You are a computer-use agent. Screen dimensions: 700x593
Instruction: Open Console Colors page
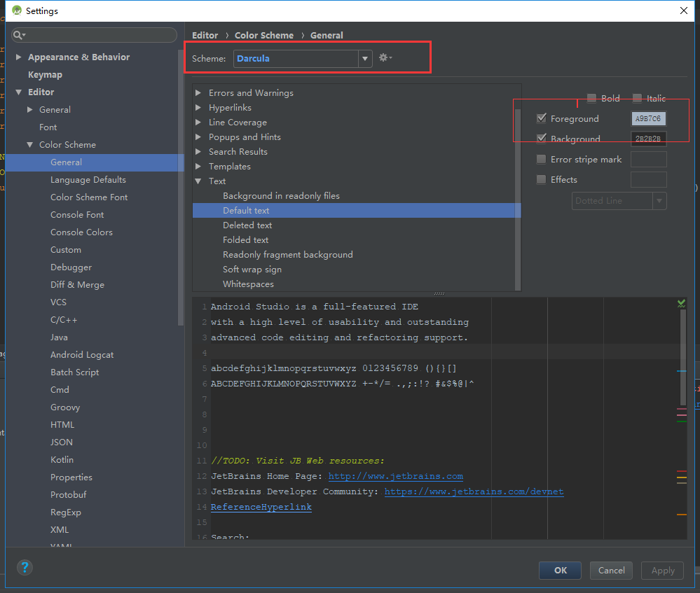click(81, 232)
